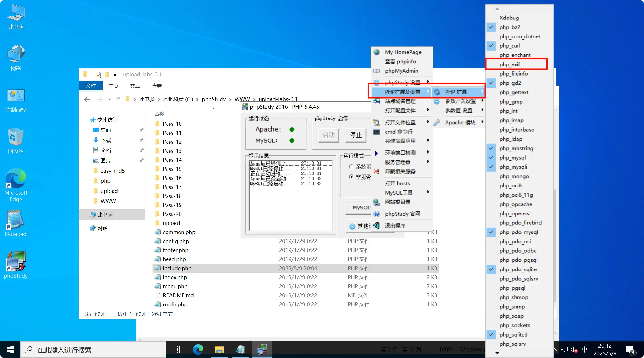Expand the 环境端口检测 submenu

point(402,153)
